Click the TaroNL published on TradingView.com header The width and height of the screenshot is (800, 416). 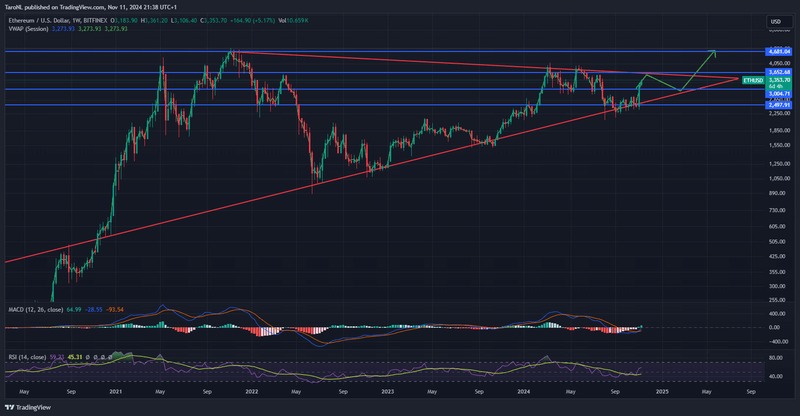pos(90,7)
